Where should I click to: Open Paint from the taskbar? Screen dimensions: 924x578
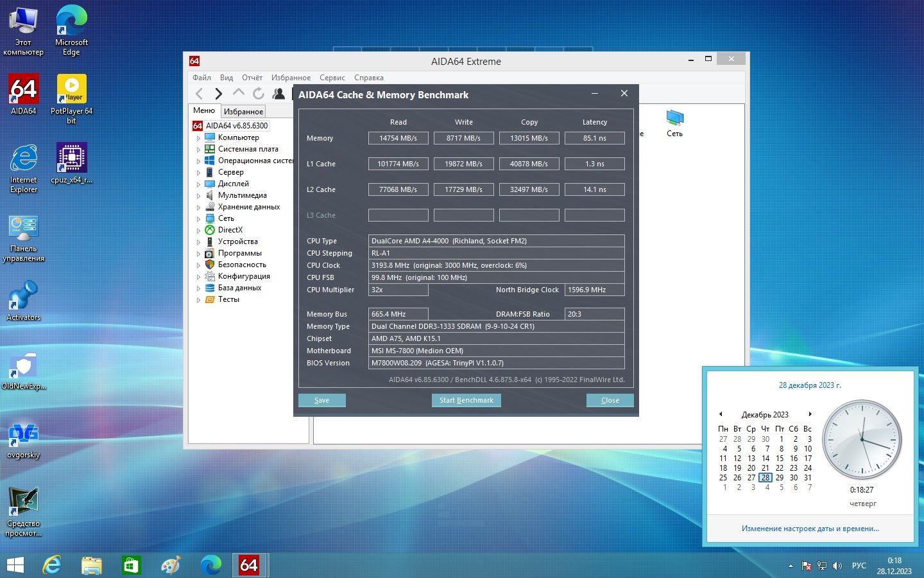(x=170, y=565)
